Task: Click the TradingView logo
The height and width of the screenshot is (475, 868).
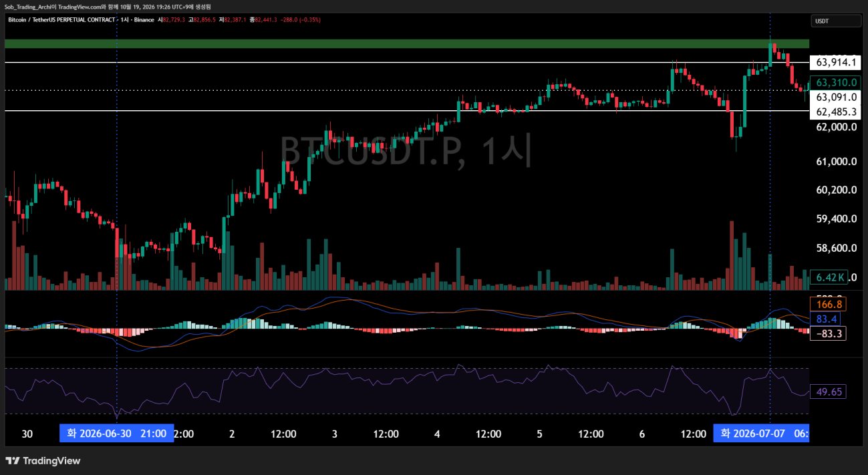Action: (x=43, y=461)
